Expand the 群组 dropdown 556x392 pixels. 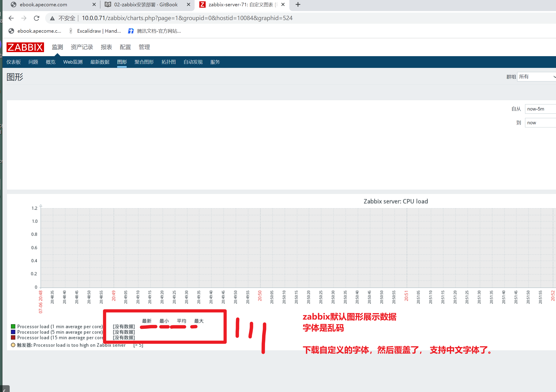click(x=536, y=77)
